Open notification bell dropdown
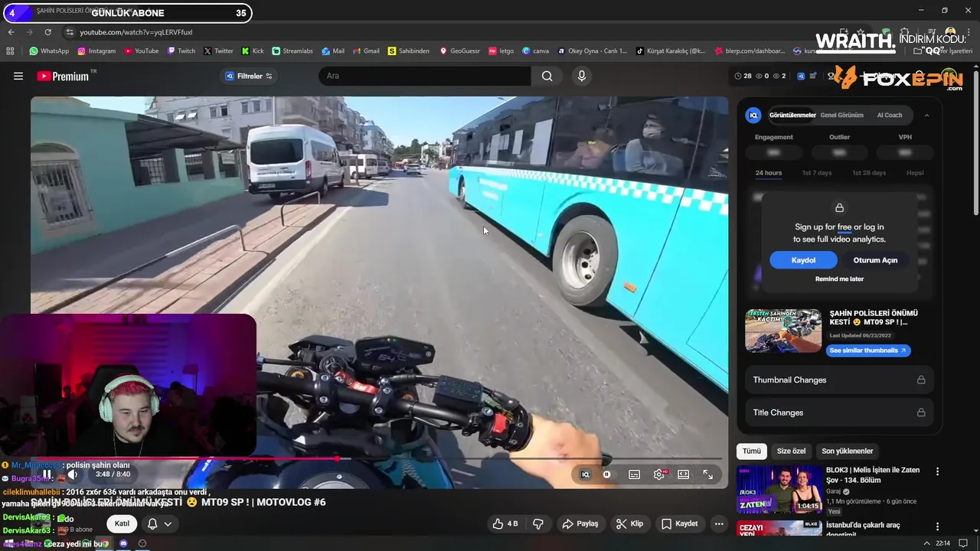 click(x=159, y=523)
